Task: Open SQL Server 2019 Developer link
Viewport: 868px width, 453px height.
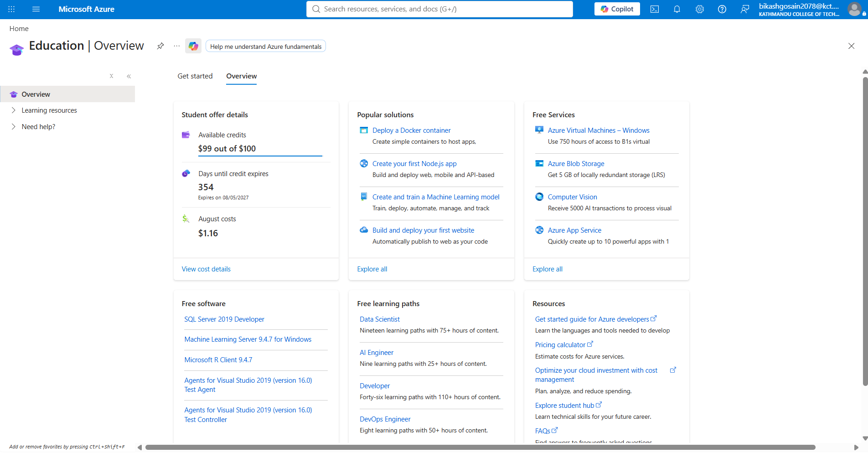Action: tap(224, 319)
